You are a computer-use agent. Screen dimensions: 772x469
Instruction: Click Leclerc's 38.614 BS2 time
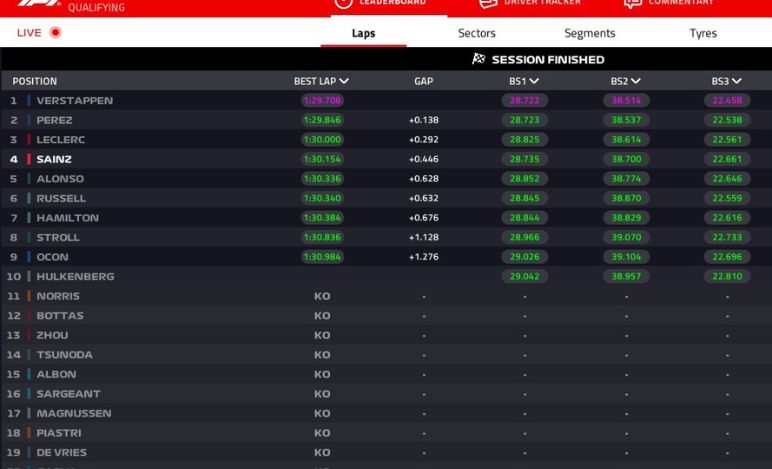(x=626, y=140)
